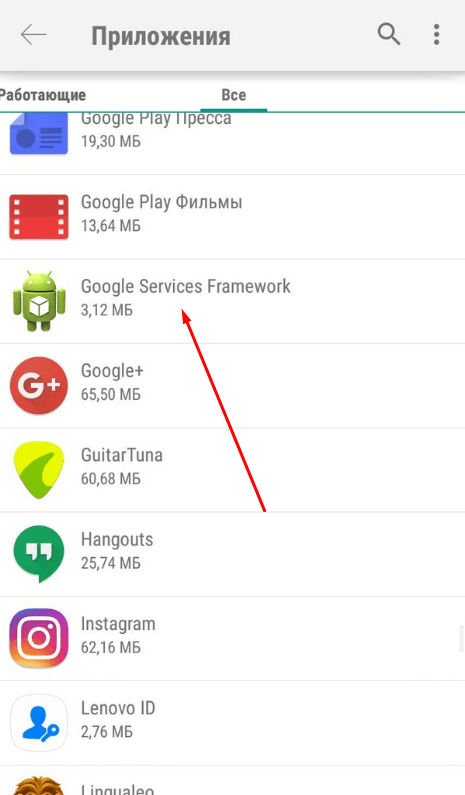This screenshot has width=465, height=795.
Task: Tap the Android robot Services Framework icon
Action: (x=39, y=301)
